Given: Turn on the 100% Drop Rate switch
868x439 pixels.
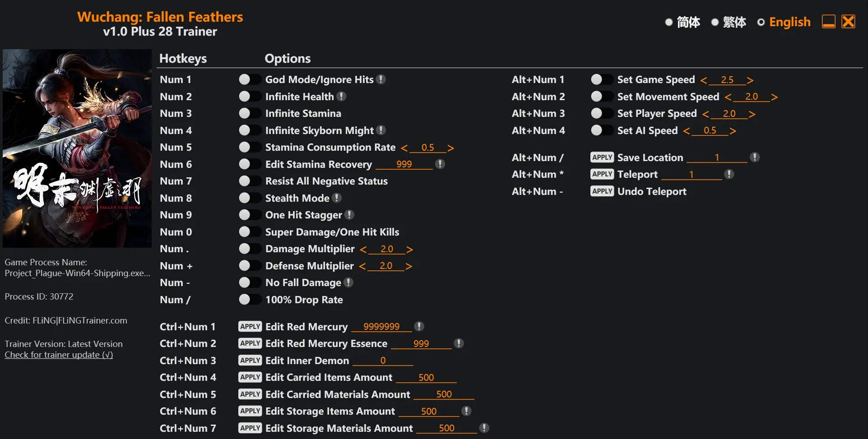Looking at the screenshot, I should tap(250, 300).
